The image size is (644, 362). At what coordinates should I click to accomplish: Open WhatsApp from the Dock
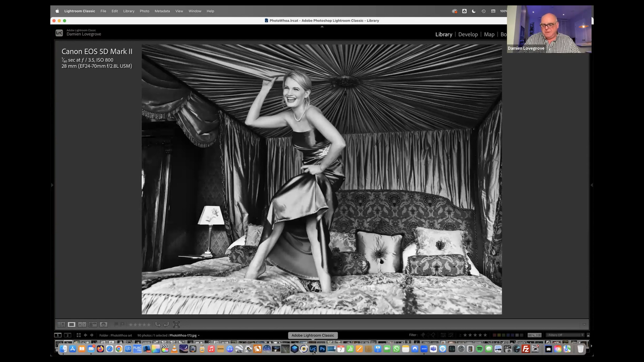396,349
